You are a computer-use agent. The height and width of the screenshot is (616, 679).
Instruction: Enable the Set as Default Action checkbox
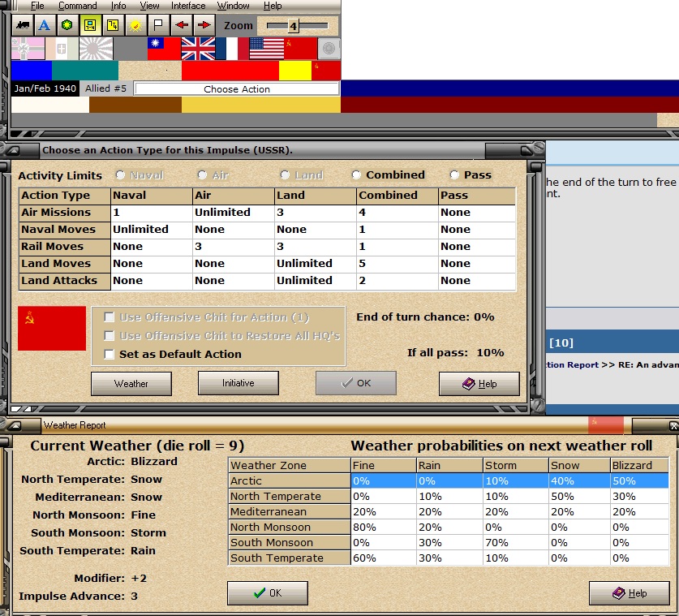(x=110, y=355)
